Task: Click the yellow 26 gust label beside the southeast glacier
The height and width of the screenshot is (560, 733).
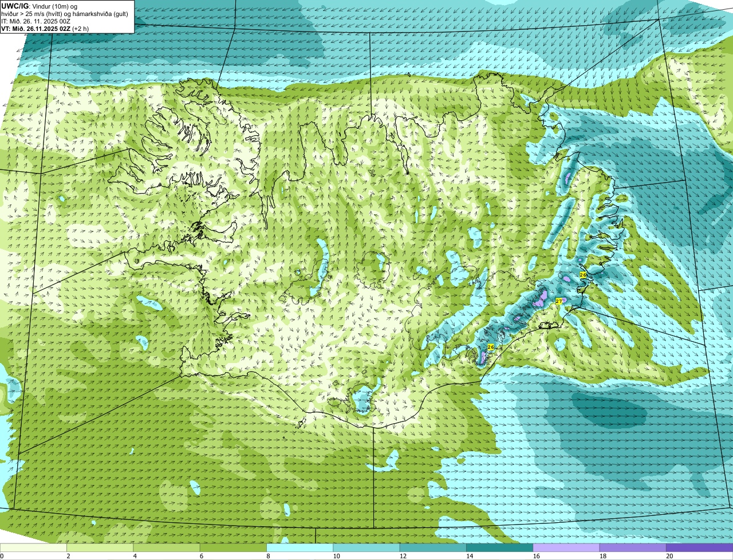Action: pyautogui.click(x=491, y=347)
